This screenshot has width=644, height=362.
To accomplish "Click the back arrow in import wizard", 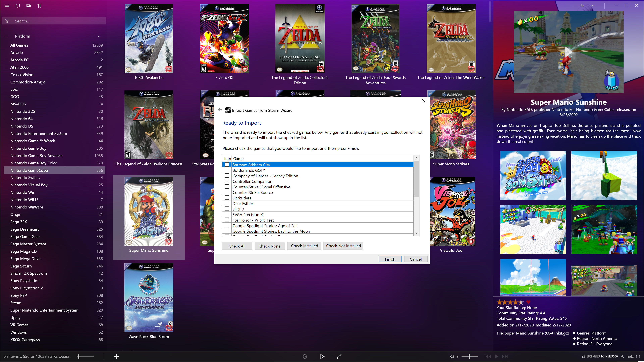I will coord(220,110).
